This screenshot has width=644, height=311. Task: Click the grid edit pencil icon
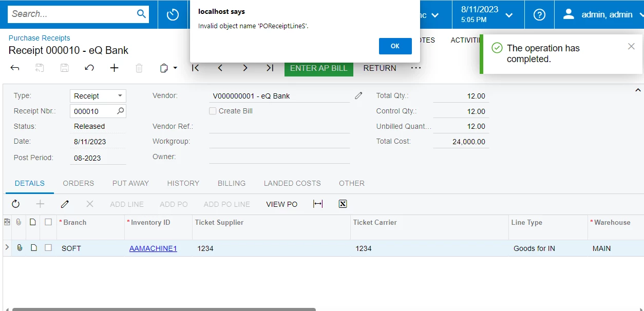coord(65,204)
